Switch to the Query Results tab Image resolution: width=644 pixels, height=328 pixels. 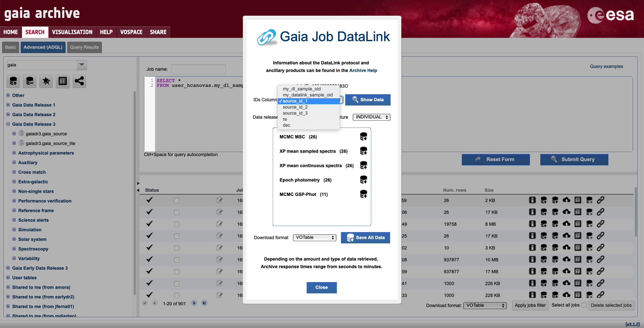click(84, 47)
